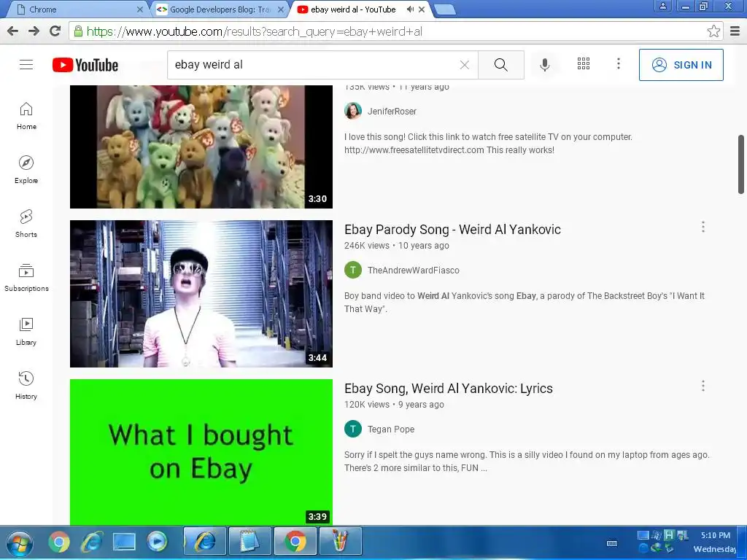Visit TheAndrewWardFiasco channel name
Screen dimensions: 747x560
tap(413, 271)
